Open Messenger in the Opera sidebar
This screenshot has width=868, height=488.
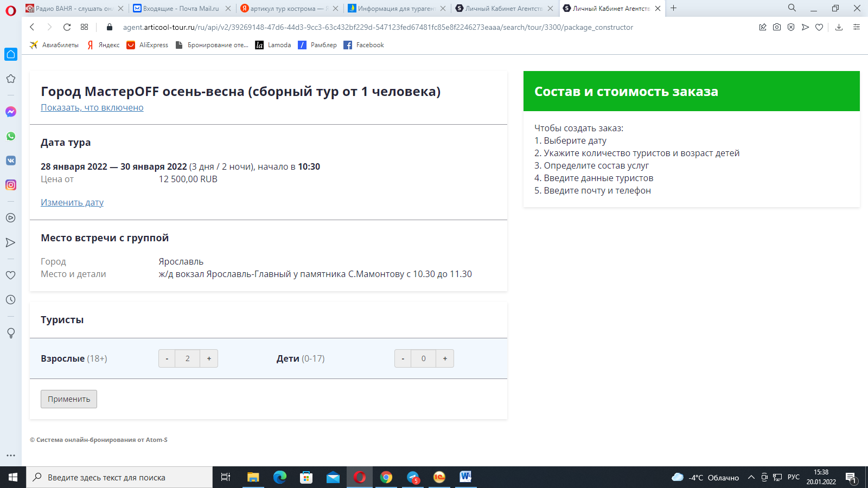click(11, 112)
